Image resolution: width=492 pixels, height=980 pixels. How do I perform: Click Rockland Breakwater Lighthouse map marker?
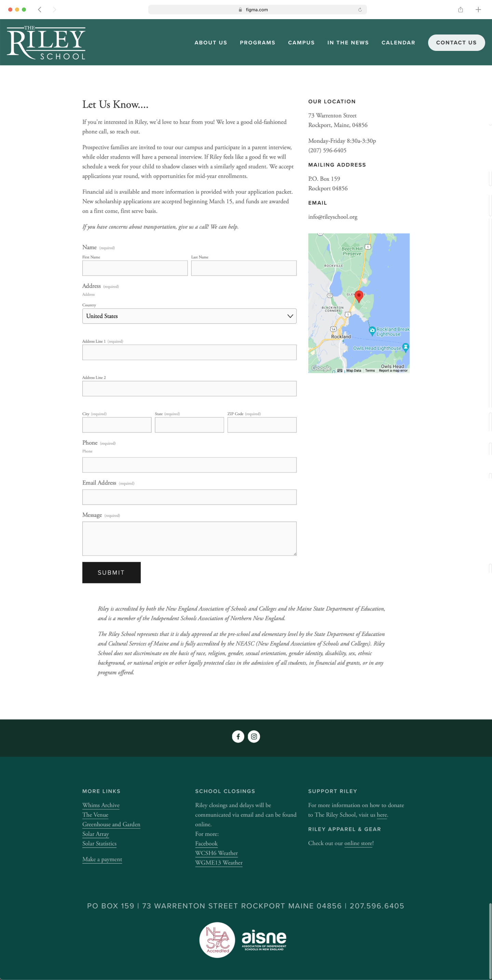tap(372, 331)
